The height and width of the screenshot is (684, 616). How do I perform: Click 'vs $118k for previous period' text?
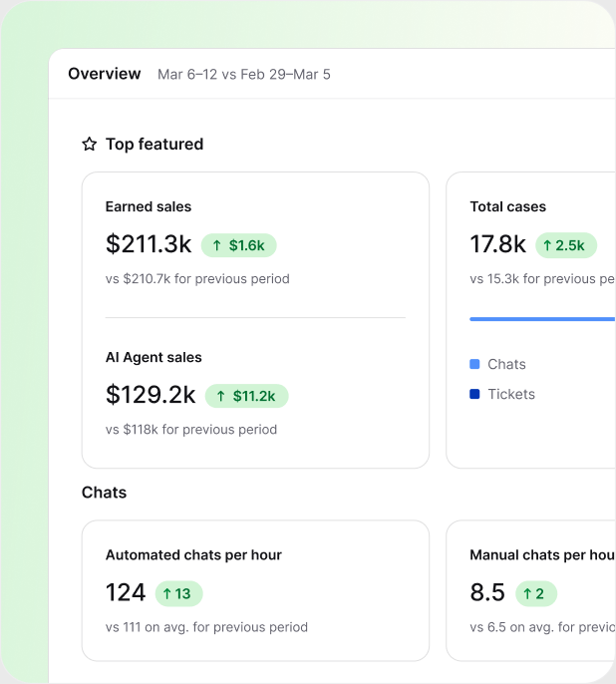[x=191, y=429]
